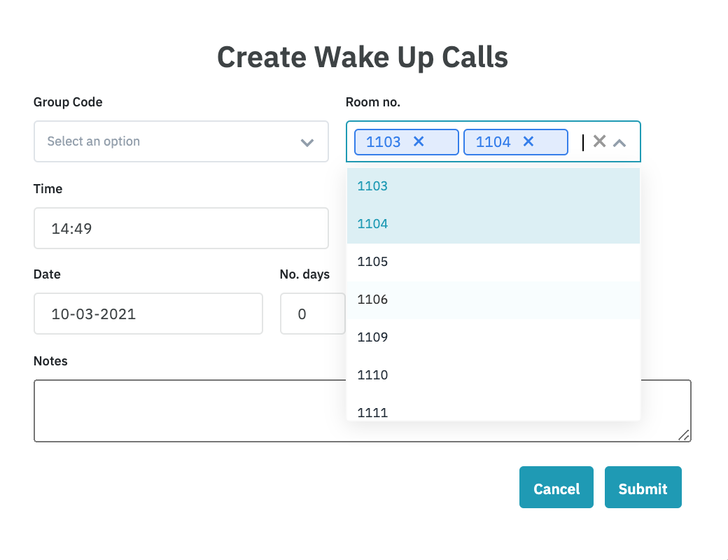Remove the 1104 room tag
This screenshot has width=728, height=560.
(x=528, y=141)
